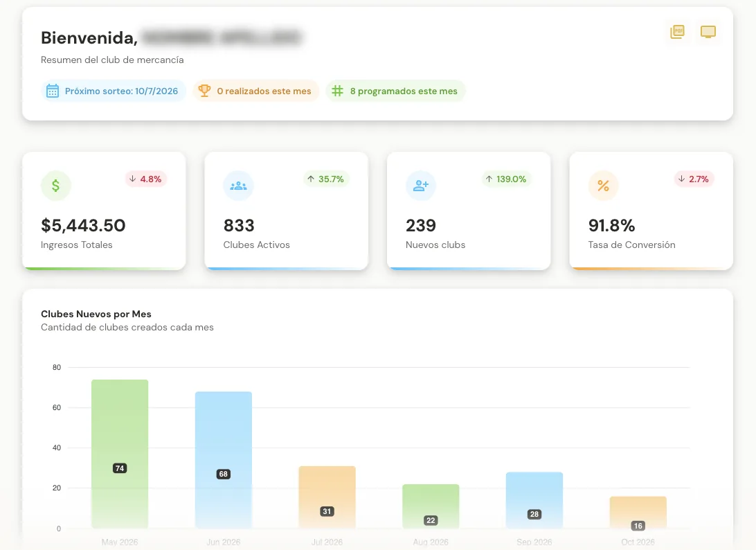This screenshot has height=550, width=756.
Task: Click the 28 value label on chart
Action: tap(534, 514)
